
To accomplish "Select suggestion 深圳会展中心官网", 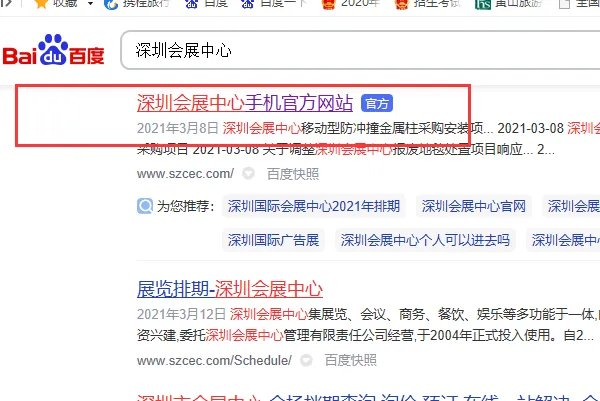I will [x=474, y=206].
